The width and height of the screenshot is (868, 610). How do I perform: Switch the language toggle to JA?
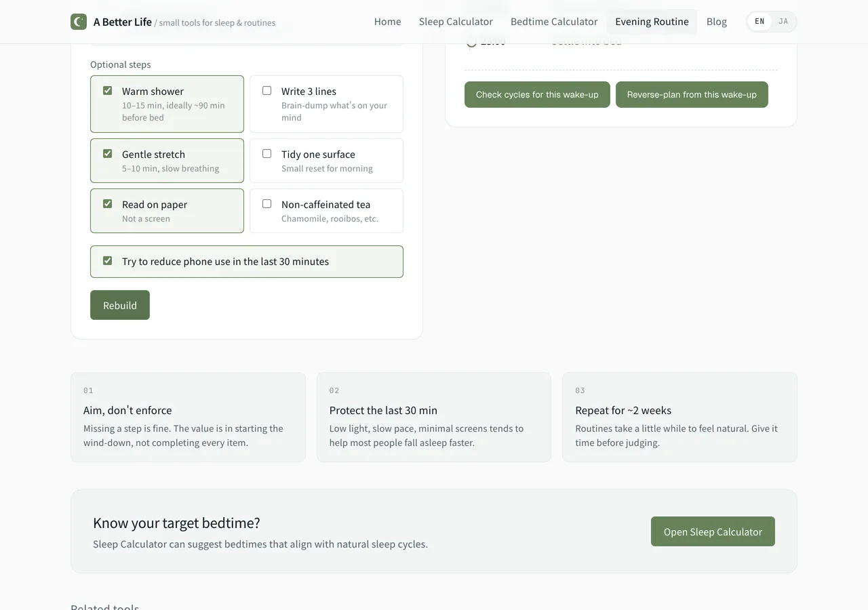[783, 21]
